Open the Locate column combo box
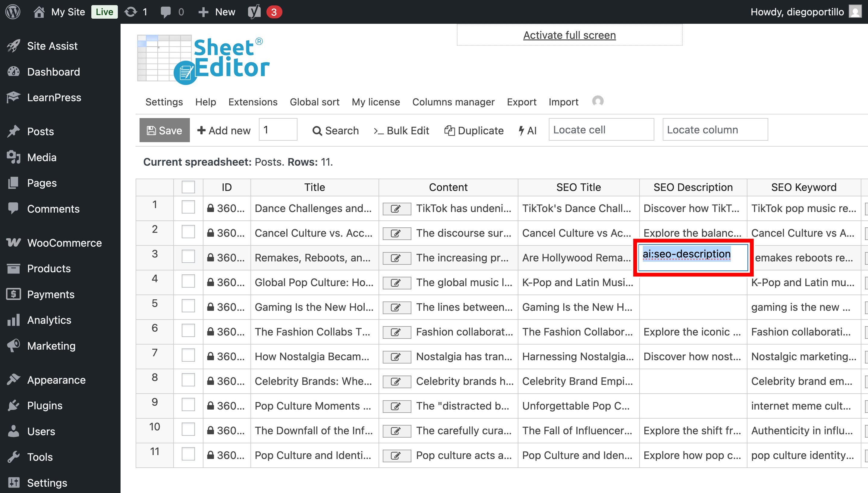868x493 pixels. pyautogui.click(x=715, y=130)
